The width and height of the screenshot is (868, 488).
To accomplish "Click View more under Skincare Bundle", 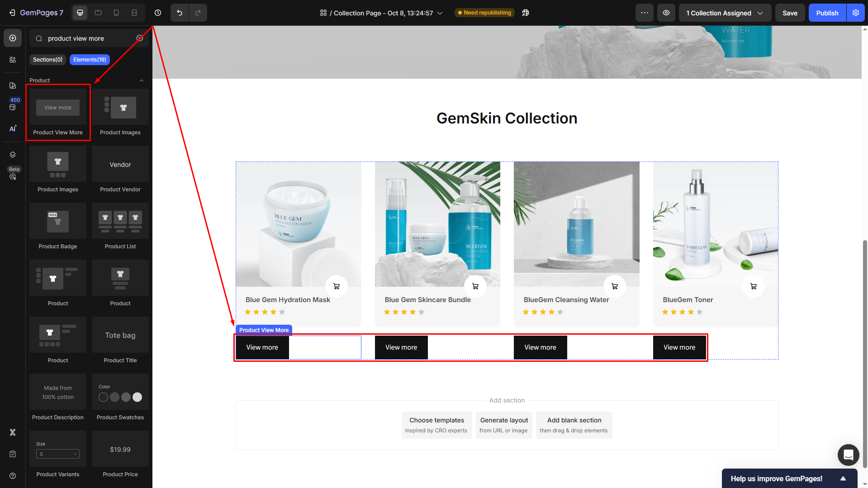I will [401, 347].
